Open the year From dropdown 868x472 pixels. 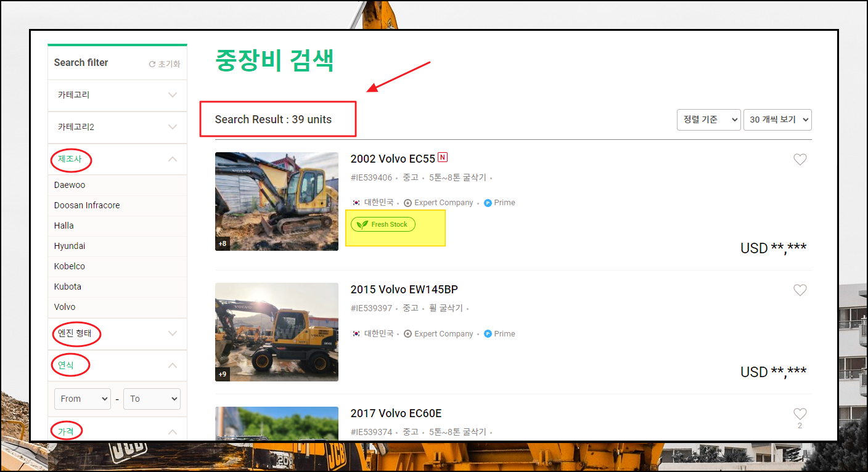coord(83,399)
